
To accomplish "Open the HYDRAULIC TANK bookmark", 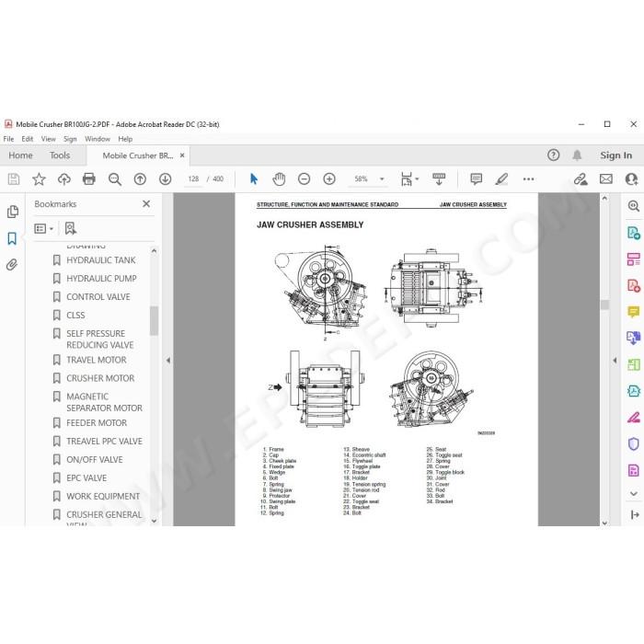I will pyautogui.click(x=100, y=260).
